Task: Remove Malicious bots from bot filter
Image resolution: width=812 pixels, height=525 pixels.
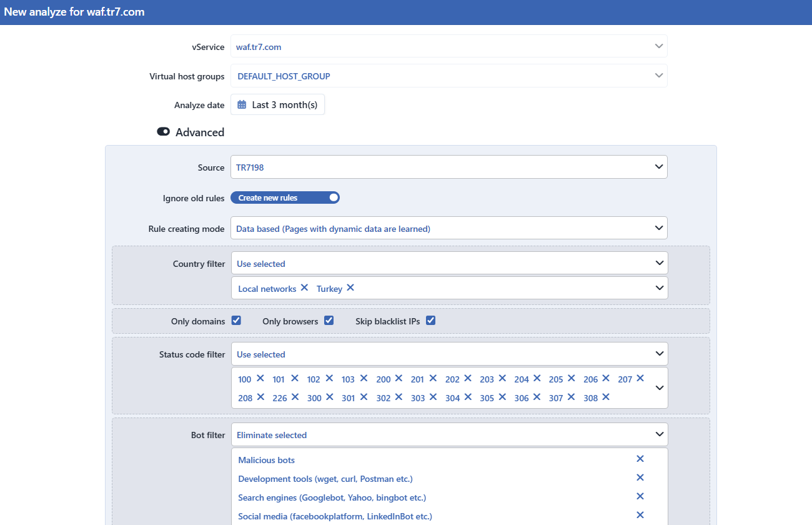Action: point(640,459)
